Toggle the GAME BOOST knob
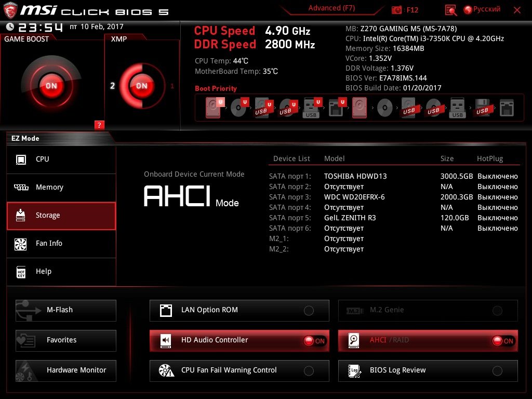 51,86
